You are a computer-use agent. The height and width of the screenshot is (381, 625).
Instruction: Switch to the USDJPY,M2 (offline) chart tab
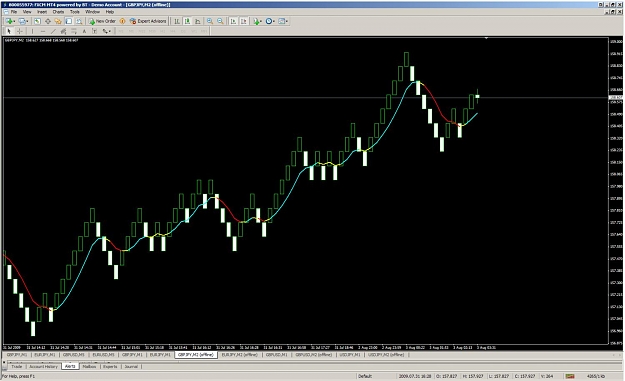[386, 354]
